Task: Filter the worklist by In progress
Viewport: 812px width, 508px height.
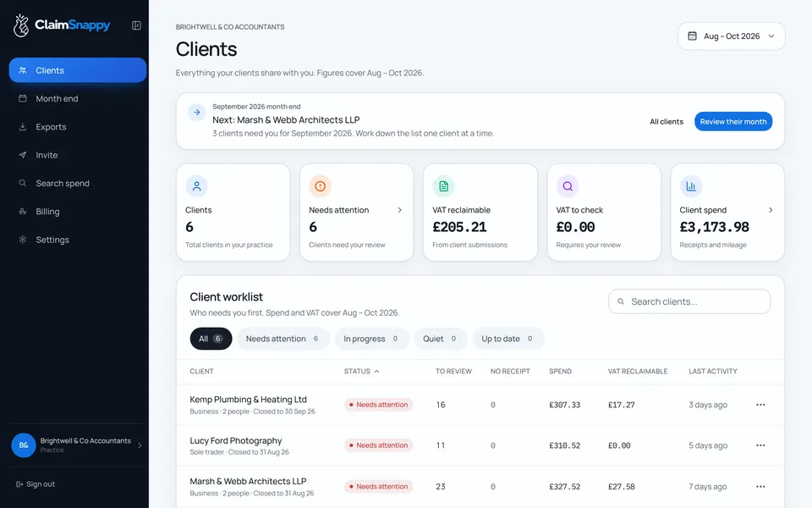Action: [x=372, y=339]
